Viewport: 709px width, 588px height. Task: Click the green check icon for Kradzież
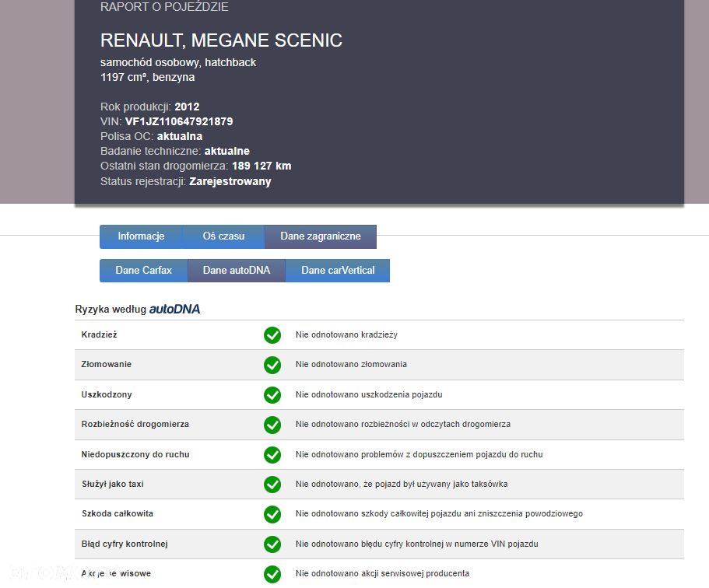click(272, 335)
